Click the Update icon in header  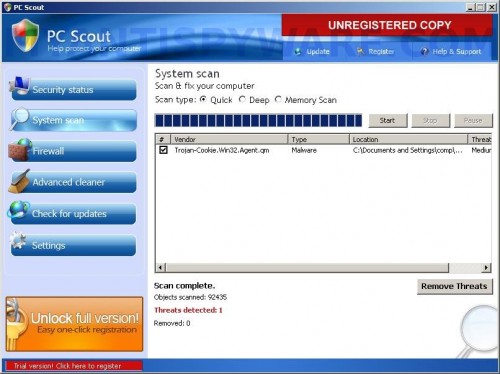click(298, 51)
